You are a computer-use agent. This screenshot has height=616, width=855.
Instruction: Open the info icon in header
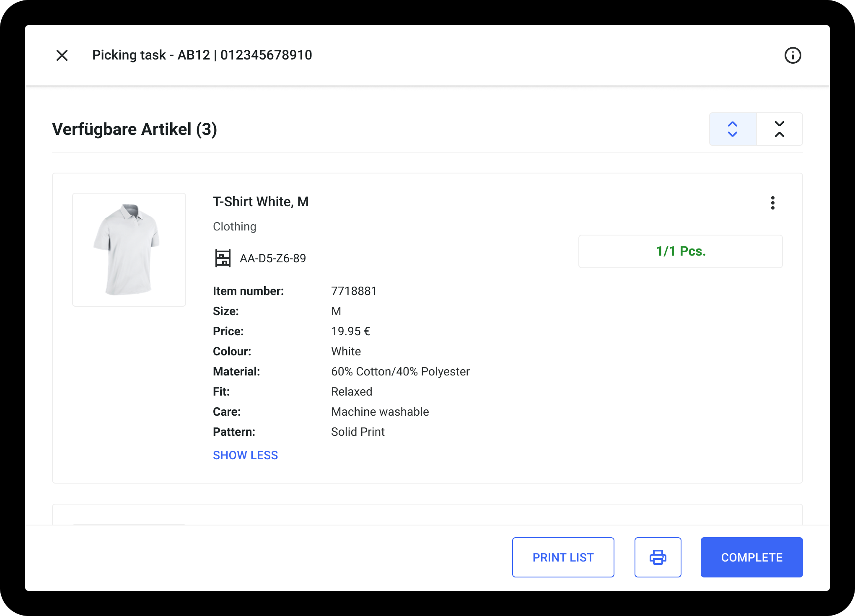(792, 55)
